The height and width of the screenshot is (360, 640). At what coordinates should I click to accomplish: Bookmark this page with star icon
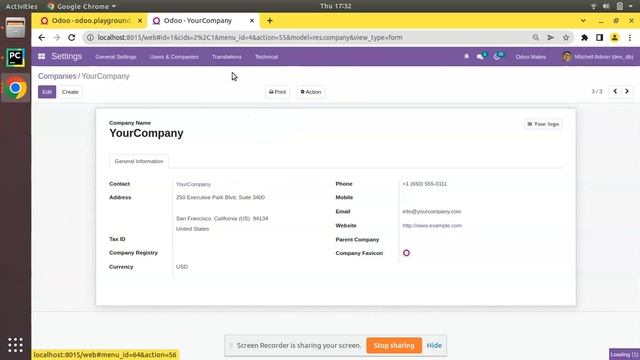click(566, 38)
